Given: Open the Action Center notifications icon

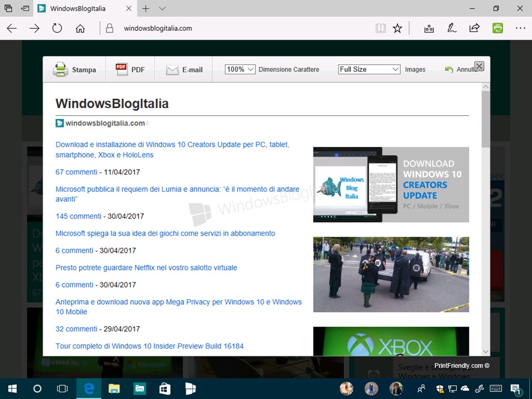Looking at the screenshot, I should coord(515,389).
